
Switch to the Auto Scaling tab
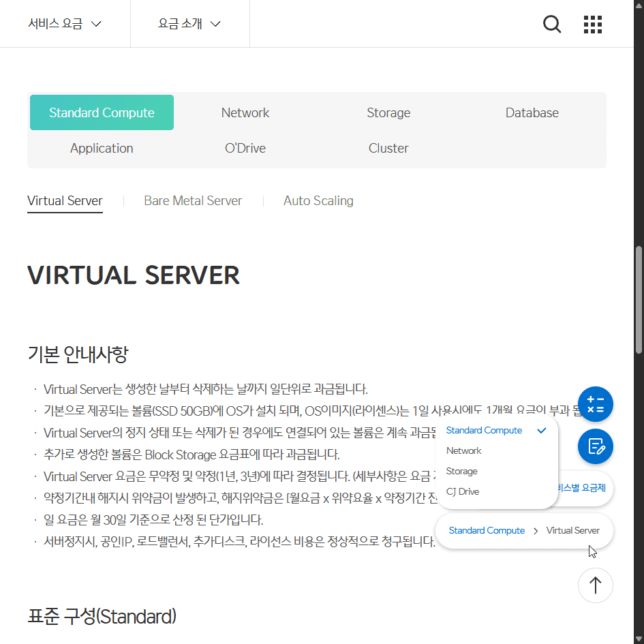click(x=318, y=200)
